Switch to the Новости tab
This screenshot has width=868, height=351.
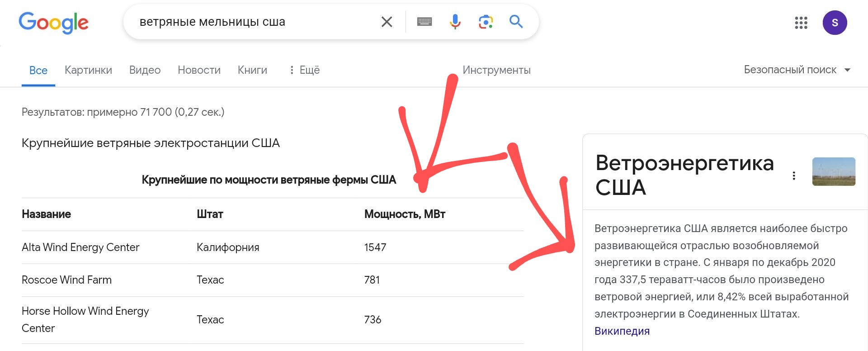click(199, 70)
